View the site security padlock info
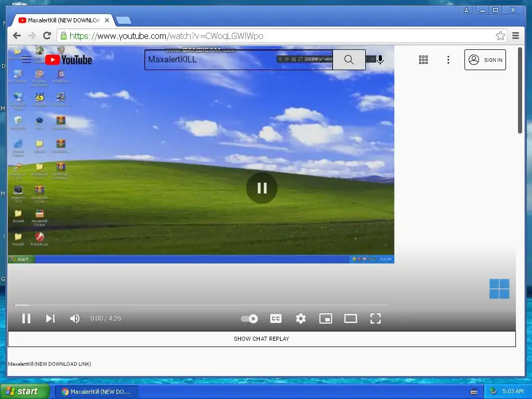Image resolution: width=532 pixels, height=399 pixels. [x=63, y=36]
